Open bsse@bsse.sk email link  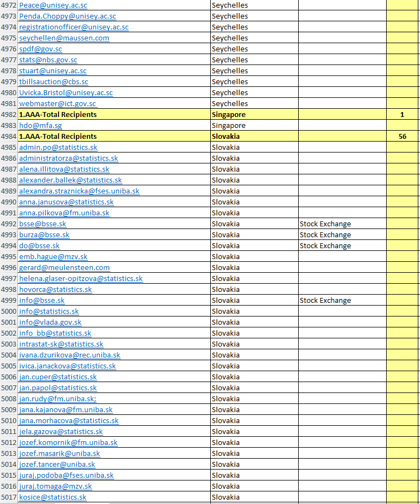point(43,224)
